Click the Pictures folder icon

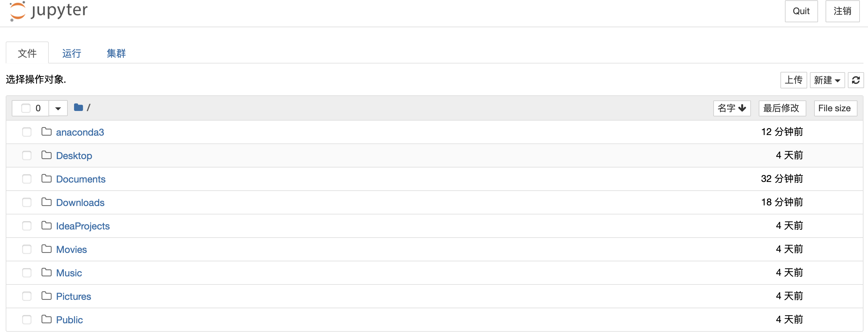pos(46,296)
